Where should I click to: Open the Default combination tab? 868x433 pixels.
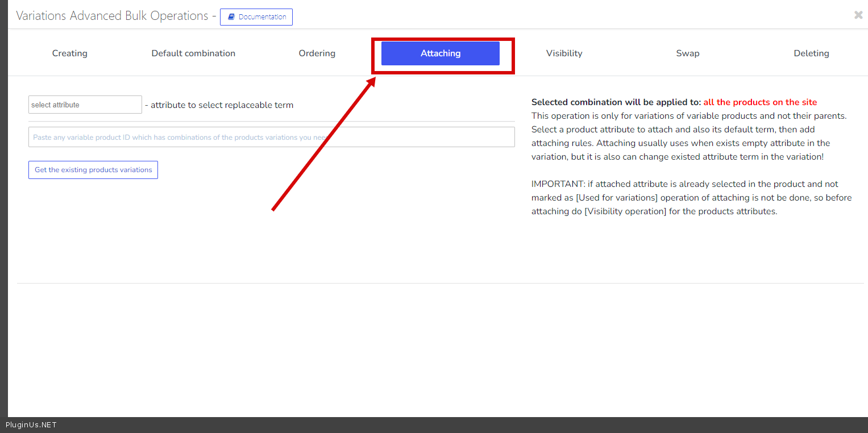193,53
